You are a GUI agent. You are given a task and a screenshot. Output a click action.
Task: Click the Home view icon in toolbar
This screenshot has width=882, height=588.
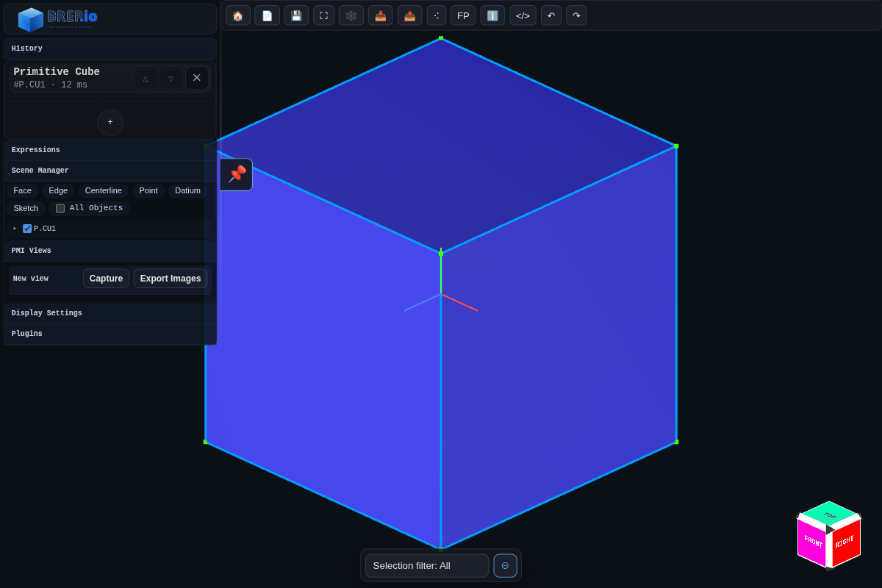(237, 15)
